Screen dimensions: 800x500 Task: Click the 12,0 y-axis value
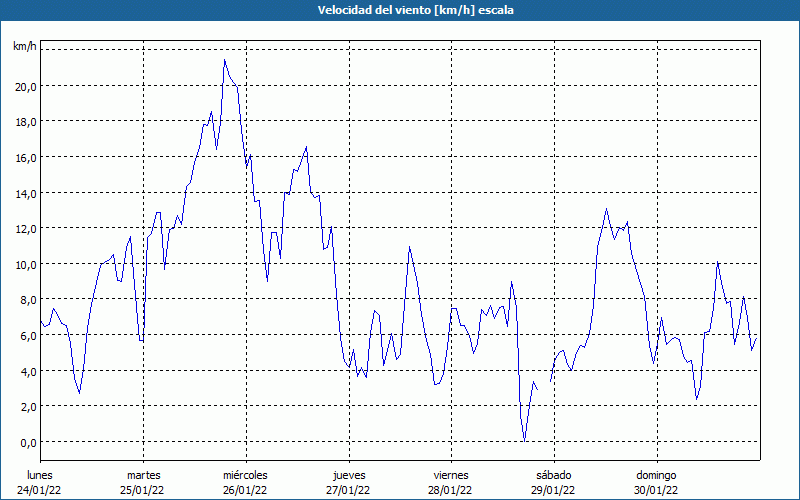[26, 229]
